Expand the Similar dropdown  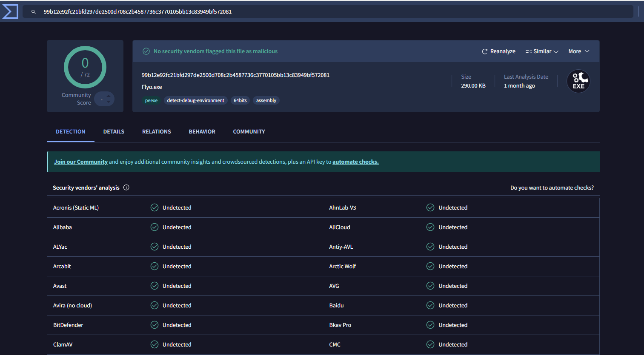542,51
